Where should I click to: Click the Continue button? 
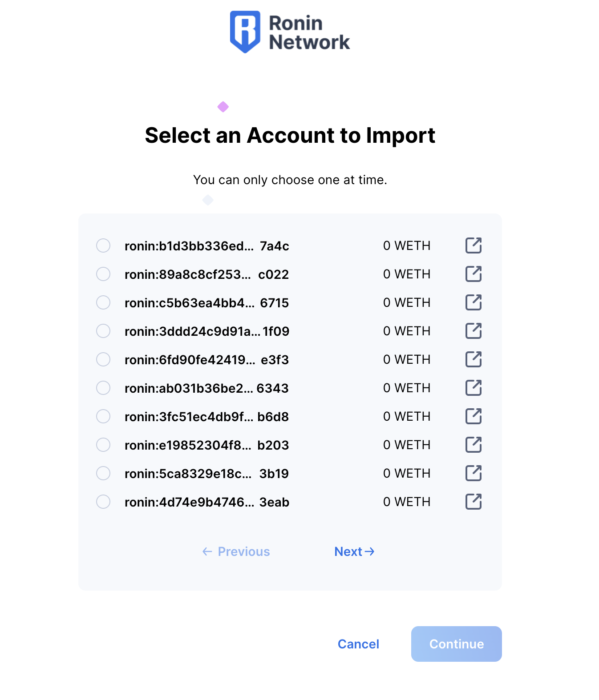click(x=457, y=644)
